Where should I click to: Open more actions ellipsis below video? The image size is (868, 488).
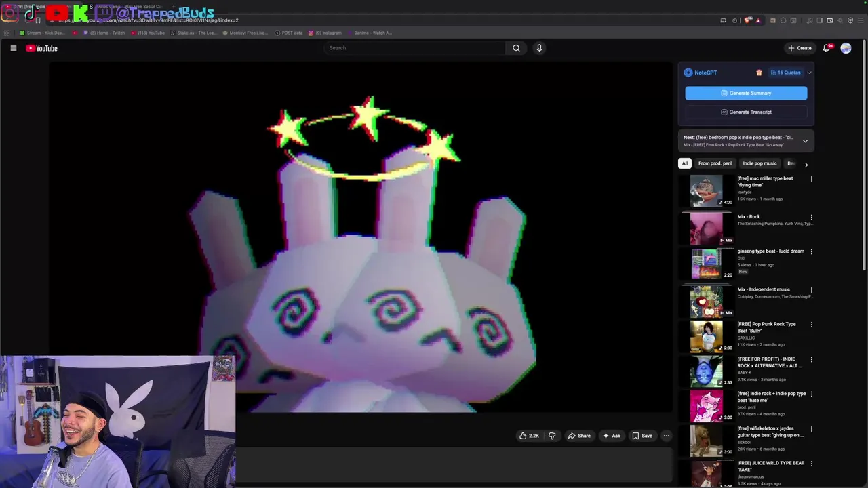667,436
